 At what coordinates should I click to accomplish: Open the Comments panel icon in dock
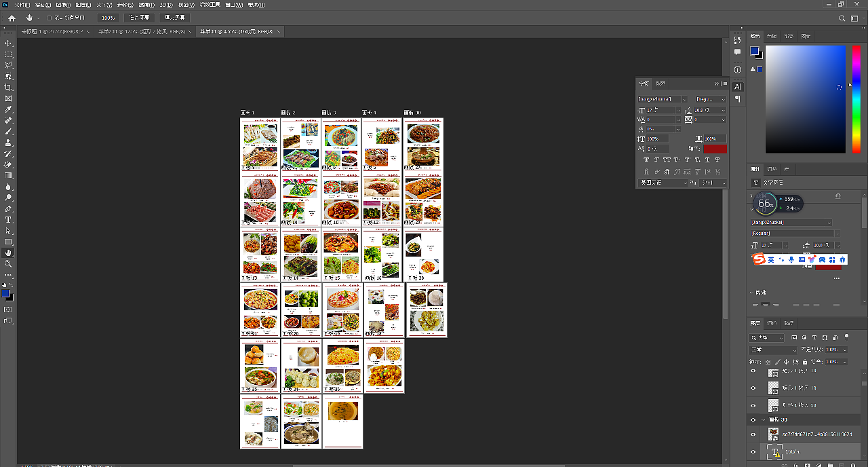click(738, 52)
